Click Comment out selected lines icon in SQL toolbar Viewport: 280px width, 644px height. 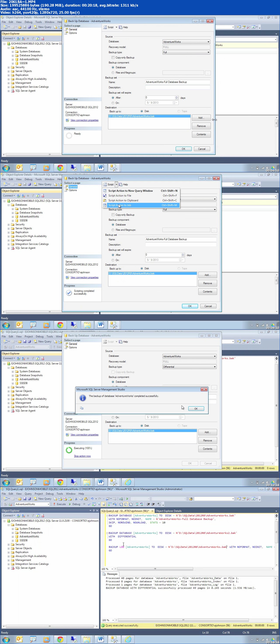pos(137,504)
